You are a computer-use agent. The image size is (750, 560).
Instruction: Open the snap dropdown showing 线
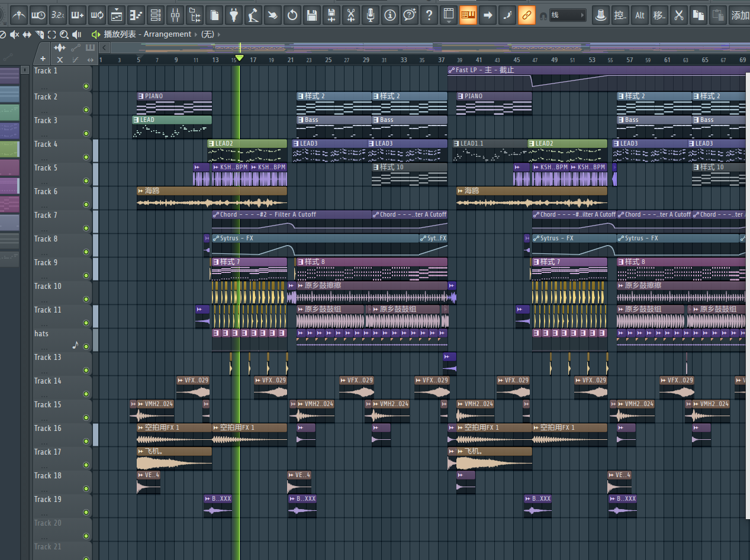click(x=566, y=15)
